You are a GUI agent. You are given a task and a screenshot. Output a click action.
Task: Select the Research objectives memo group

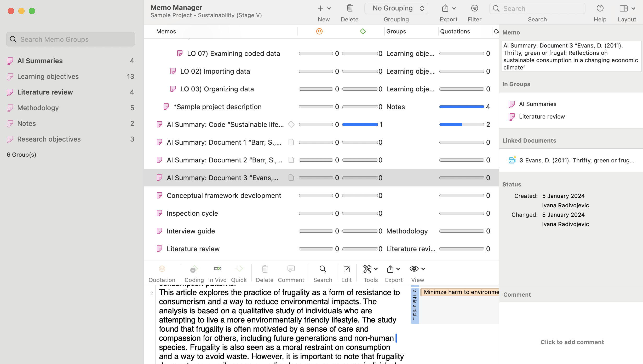(71, 139)
